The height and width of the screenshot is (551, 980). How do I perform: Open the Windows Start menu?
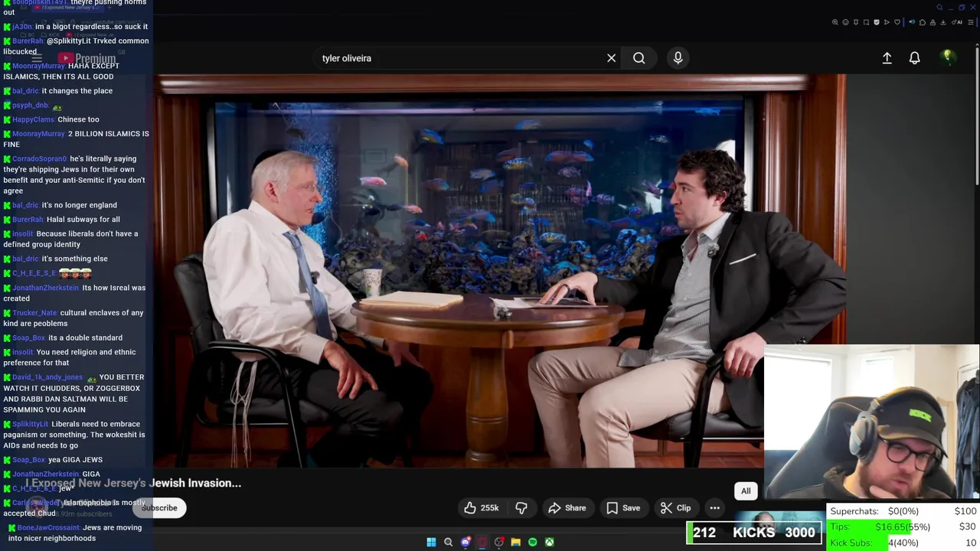click(x=431, y=542)
